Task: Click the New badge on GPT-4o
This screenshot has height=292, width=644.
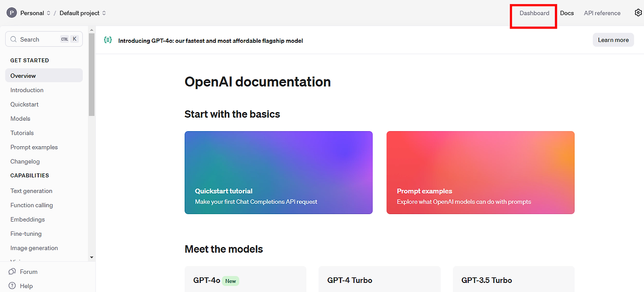Action: pos(230,281)
